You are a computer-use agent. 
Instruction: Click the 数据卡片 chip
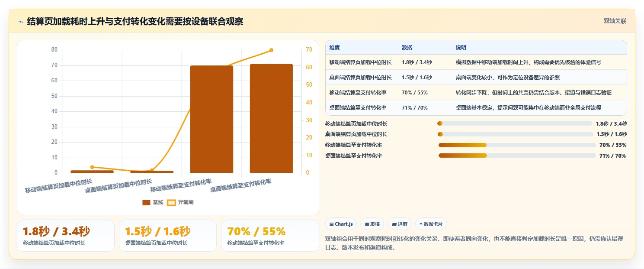point(431,224)
